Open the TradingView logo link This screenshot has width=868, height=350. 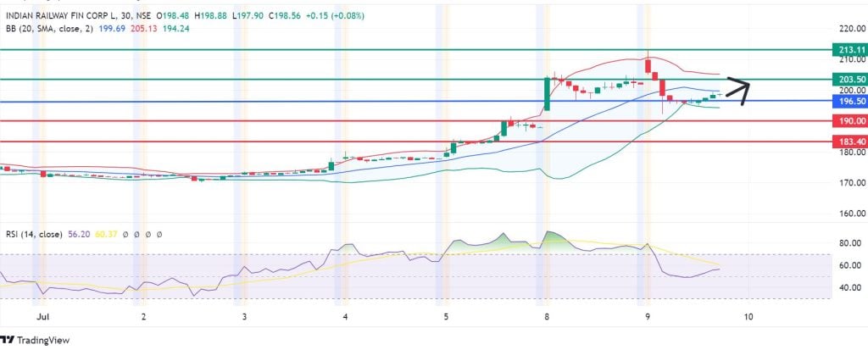[36, 340]
